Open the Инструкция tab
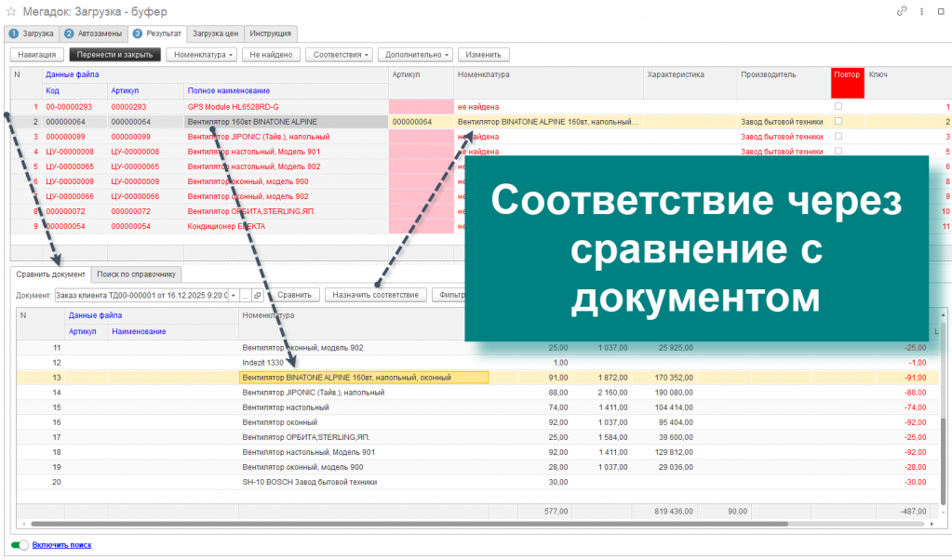This screenshot has height=560, width=952. (270, 33)
